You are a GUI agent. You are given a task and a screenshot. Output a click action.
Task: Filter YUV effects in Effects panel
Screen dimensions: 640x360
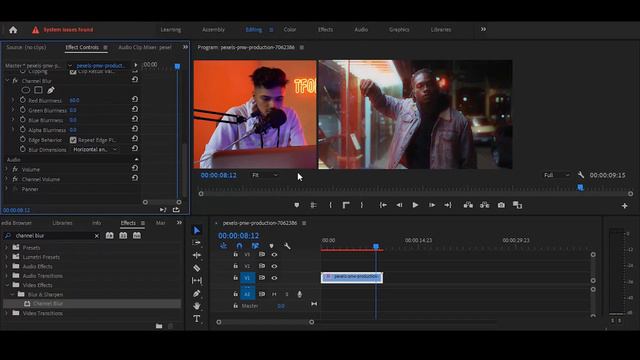[x=137, y=236]
